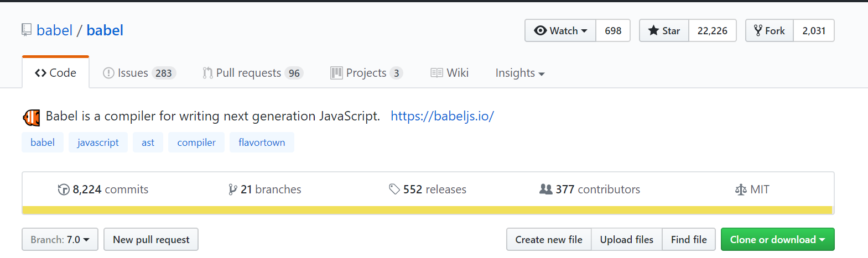Click the yellow language breakdown bar

coord(428,210)
